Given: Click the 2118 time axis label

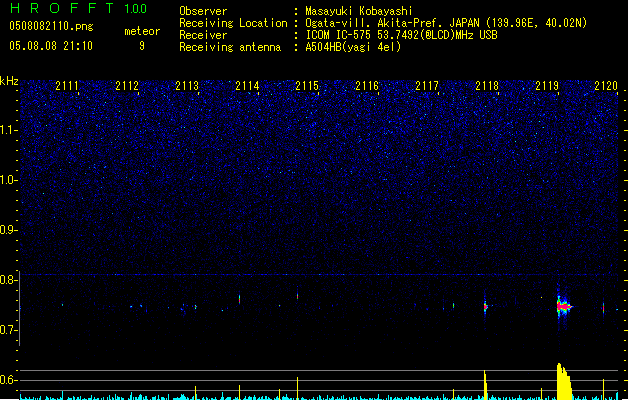Looking at the screenshot, I should [x=487, y=86].
